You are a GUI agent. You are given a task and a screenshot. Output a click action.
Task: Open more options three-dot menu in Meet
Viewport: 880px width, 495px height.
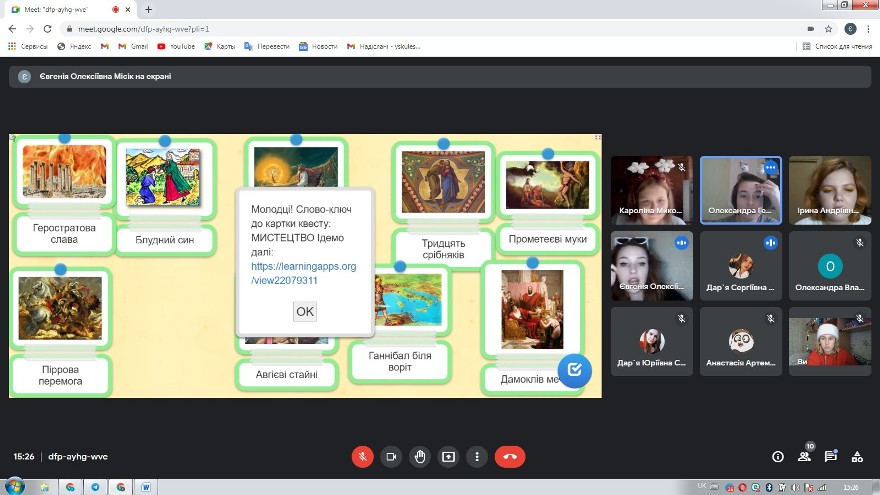point(477,456)
